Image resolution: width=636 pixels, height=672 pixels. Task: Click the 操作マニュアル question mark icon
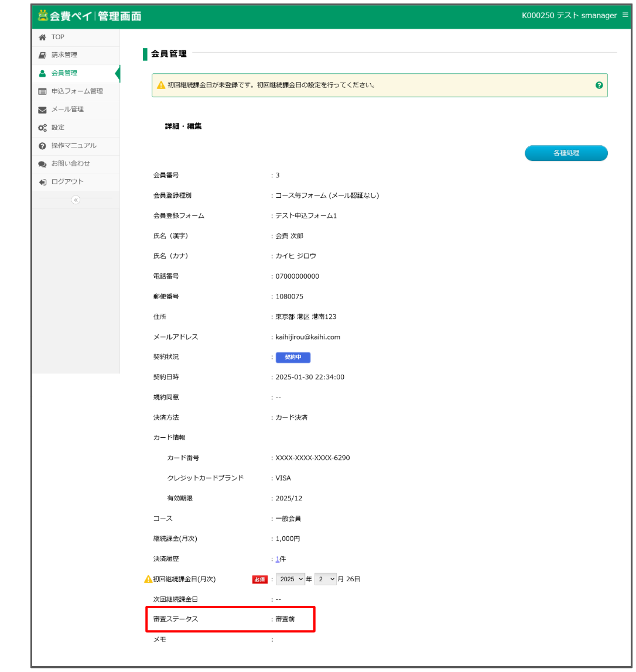point(42,146)
